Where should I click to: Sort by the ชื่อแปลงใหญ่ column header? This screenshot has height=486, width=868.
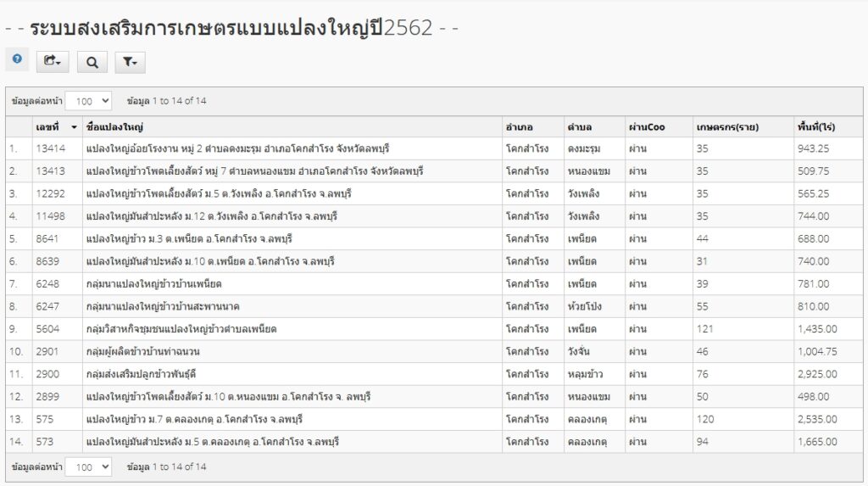[x=114, y=127]
